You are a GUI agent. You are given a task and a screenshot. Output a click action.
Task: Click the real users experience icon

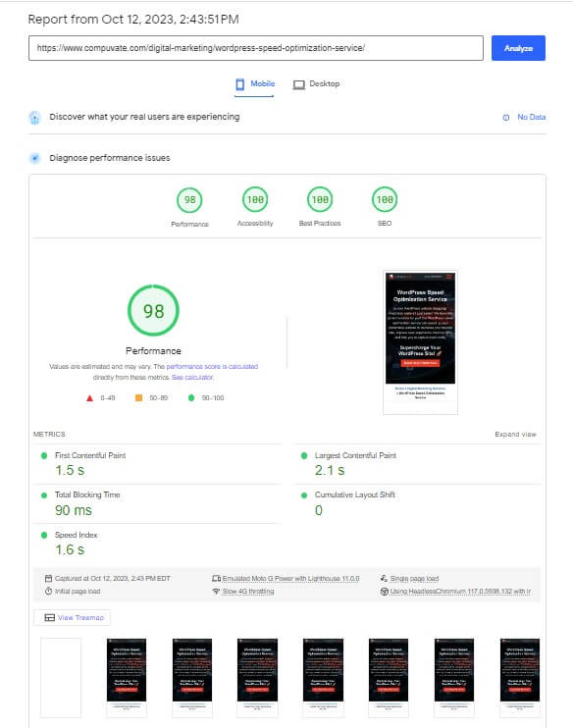click(34, 118)
